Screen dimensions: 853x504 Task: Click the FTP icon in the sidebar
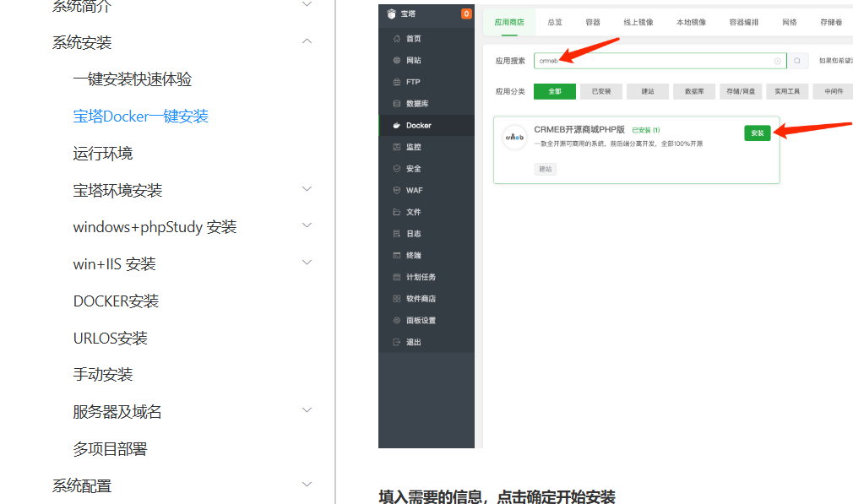[x=397, y=82]
